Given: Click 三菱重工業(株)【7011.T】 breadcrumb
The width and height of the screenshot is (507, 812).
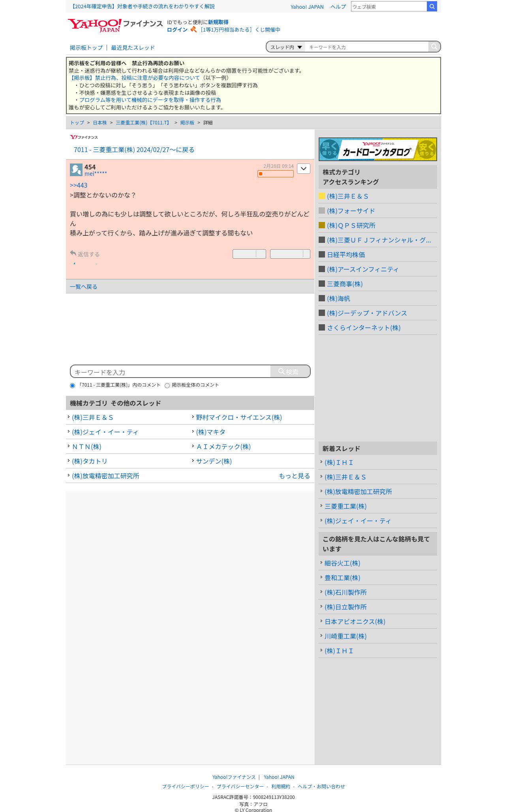Looking at the screenshot, I should (143, 123).
